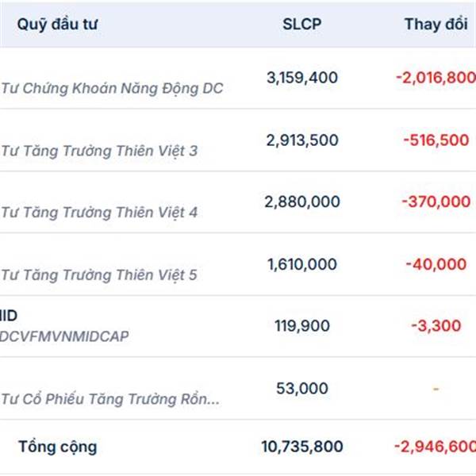Screen dimensions: 476x476
Task: Click the -370,000 change value
Action: [x=437, y=202]
